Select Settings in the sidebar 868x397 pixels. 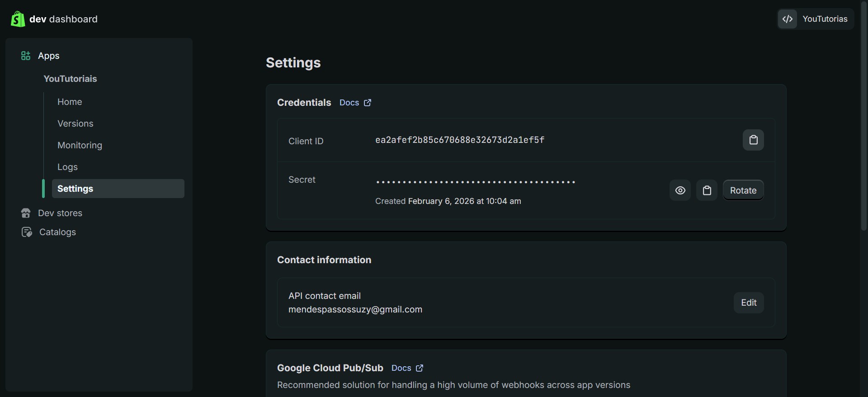[x=118, y=189]
